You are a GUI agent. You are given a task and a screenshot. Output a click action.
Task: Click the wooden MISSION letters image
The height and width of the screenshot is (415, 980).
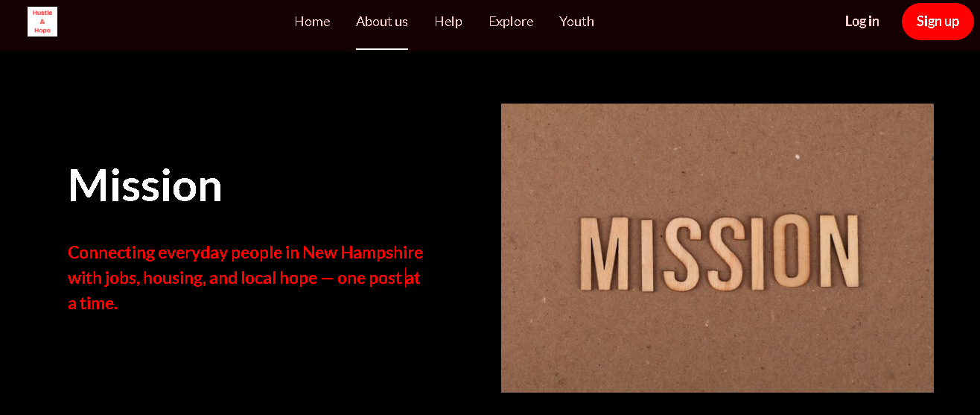[717, 248]
